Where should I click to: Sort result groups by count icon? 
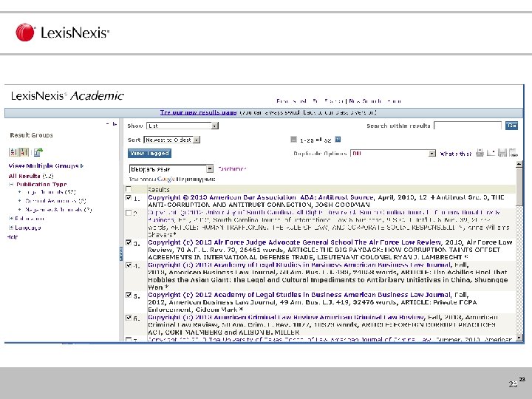pos(24,152)
